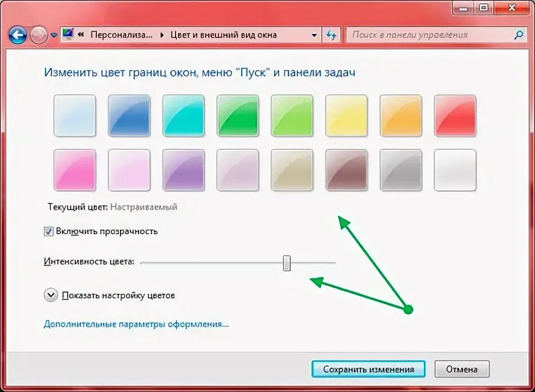Screen dimensions: 535x392
Task: Expand the double-chevron breadcrumb overflow
Action: pos(81,35)
